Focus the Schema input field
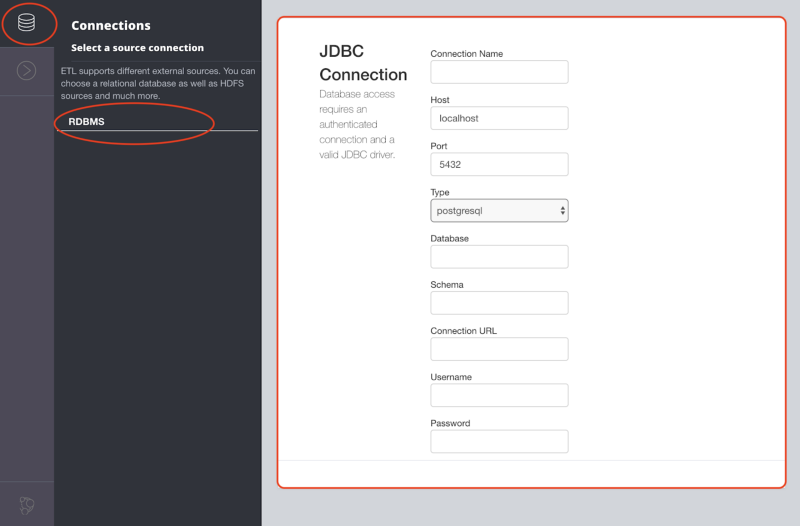 499,303
